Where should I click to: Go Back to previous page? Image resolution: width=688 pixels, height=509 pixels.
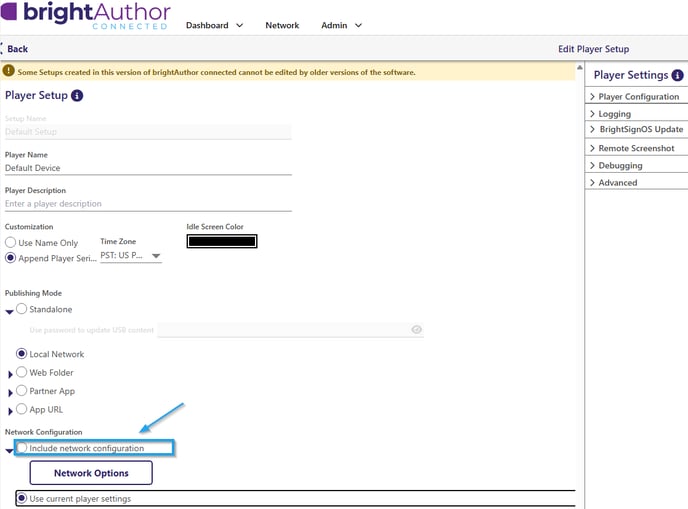(14, 49)
